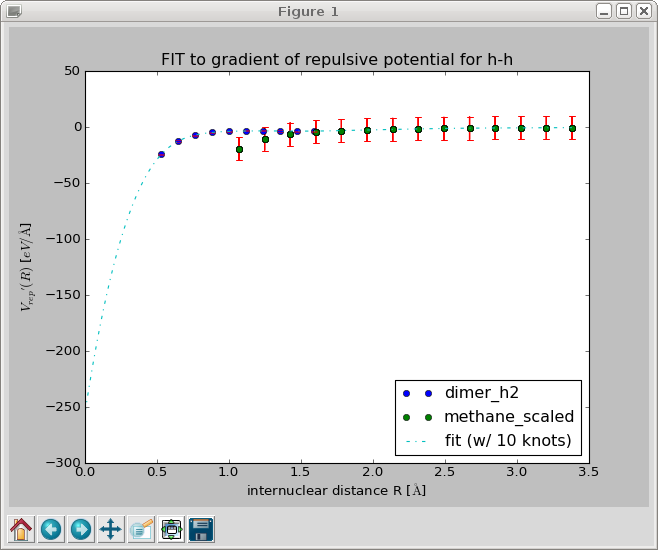The height and width of the screenshot is (550, 658).
Task: Minimize the Figure 1 window
Action: tap(604, 12)
